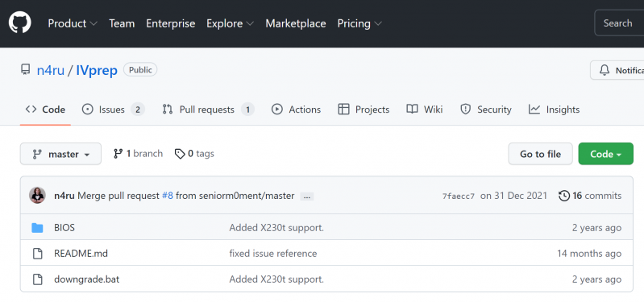This screenshot has width=644, height=302.
Task: Expand the Explore dropdown menu
Action: (x=230, y=23)
